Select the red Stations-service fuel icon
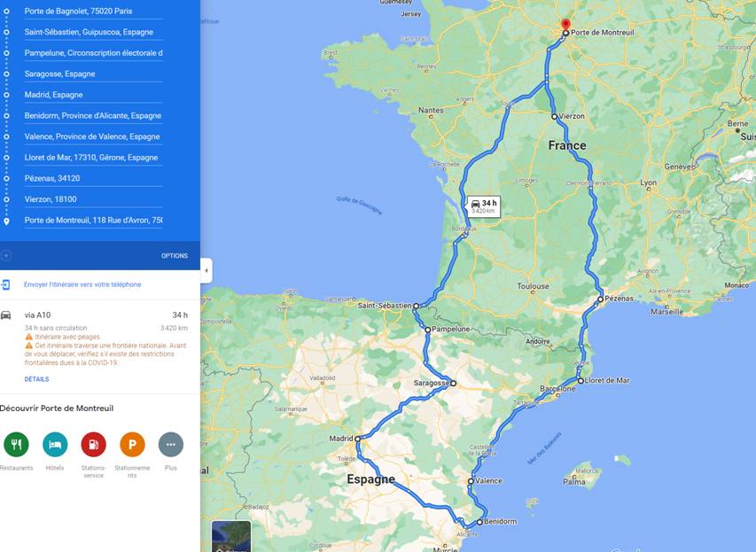Viewport: 756px width, 552px height. (x=94, y=445)
